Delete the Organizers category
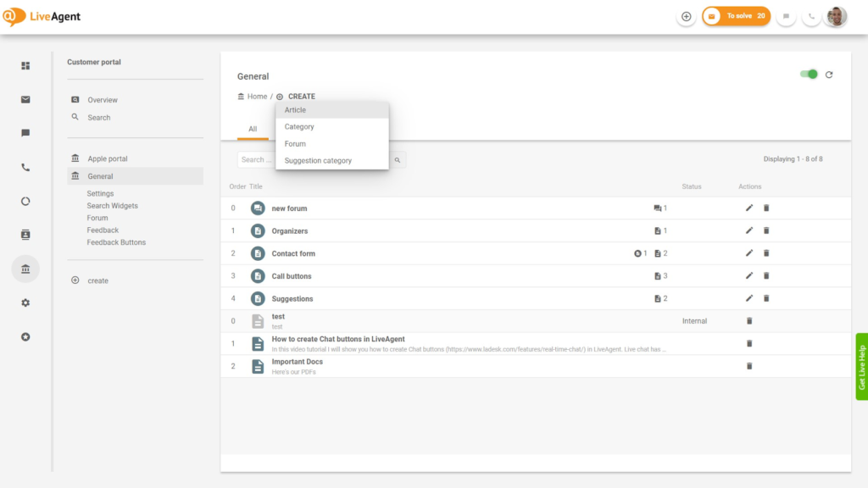The height and width of the screenshot is (488, 868). click(x=766, y=230)
